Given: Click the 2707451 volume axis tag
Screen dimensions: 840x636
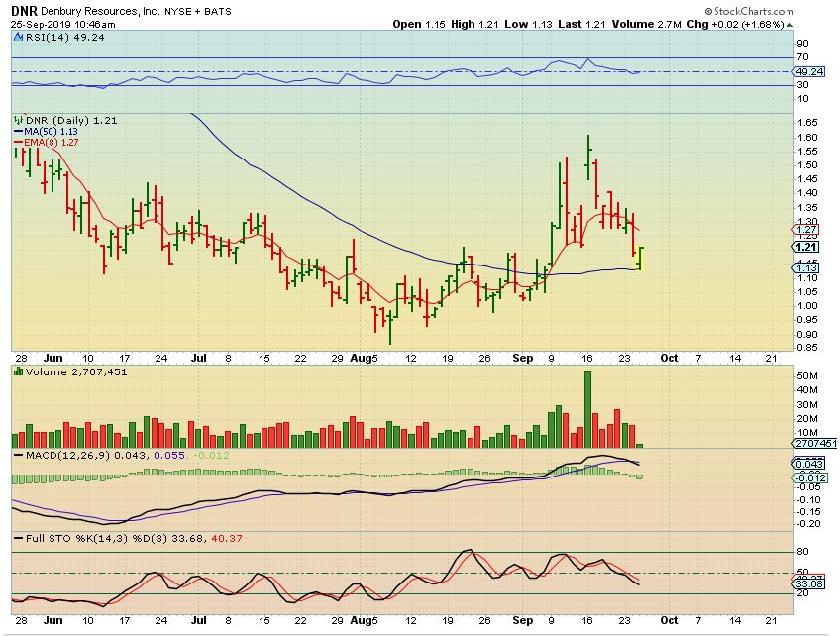Looking at the screenshot, I should click(814, 444).
